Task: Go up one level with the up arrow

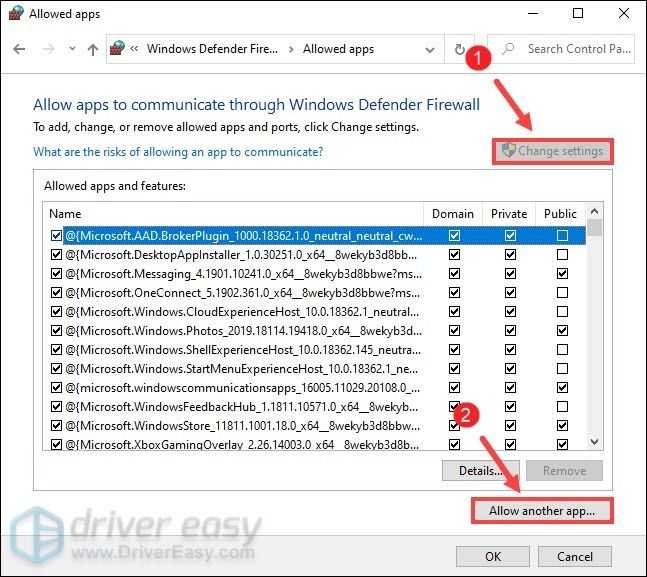Action: click(x=93, y=50)
